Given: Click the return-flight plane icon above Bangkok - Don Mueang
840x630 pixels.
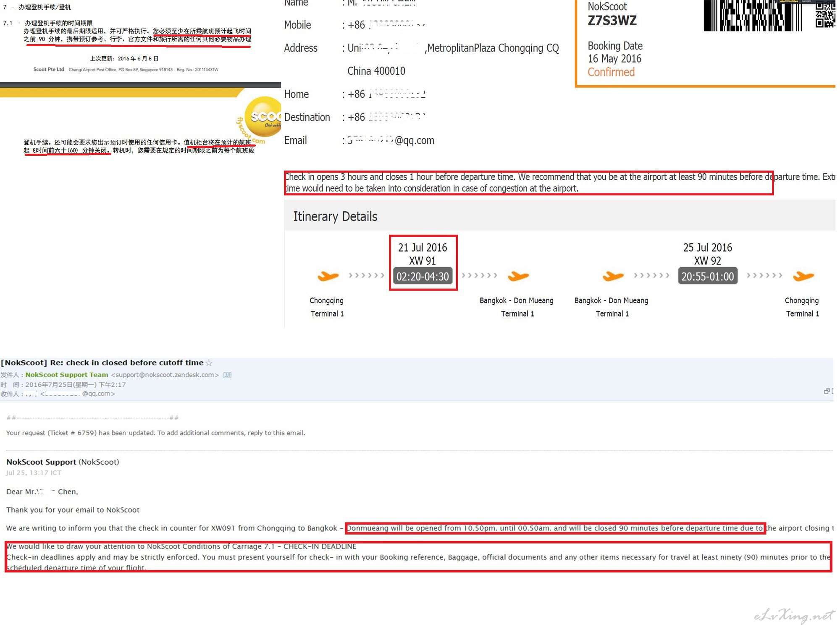Looking at the screenshot, I should point(613,276).
